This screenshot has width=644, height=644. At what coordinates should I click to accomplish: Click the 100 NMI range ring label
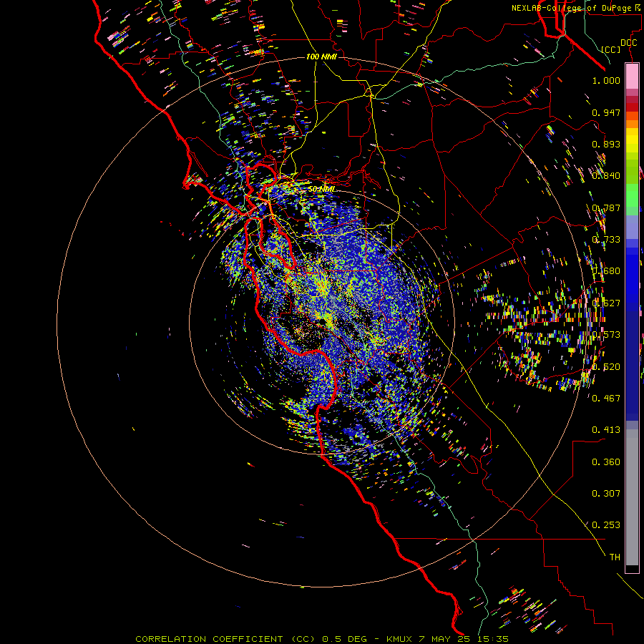pyautogui.click(x=321, y=57)
